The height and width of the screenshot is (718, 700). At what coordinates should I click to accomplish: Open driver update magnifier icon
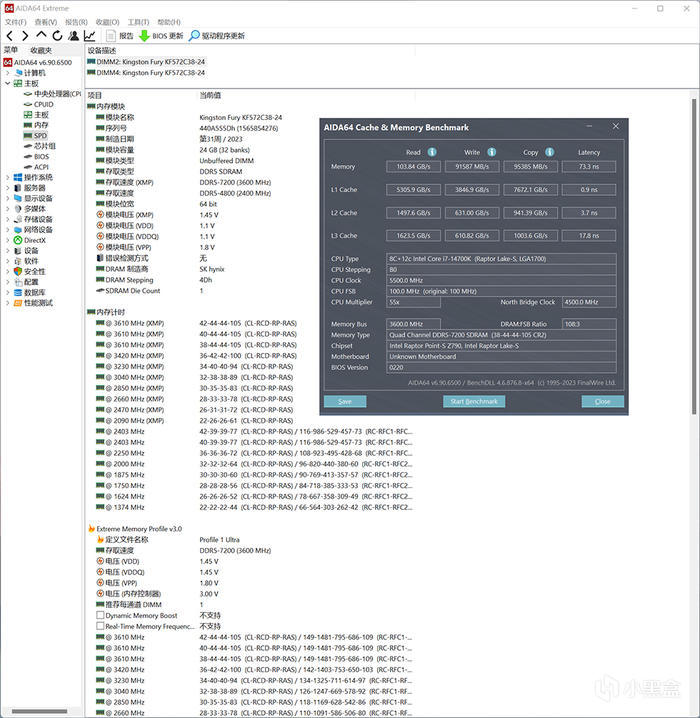click(194, 36)
